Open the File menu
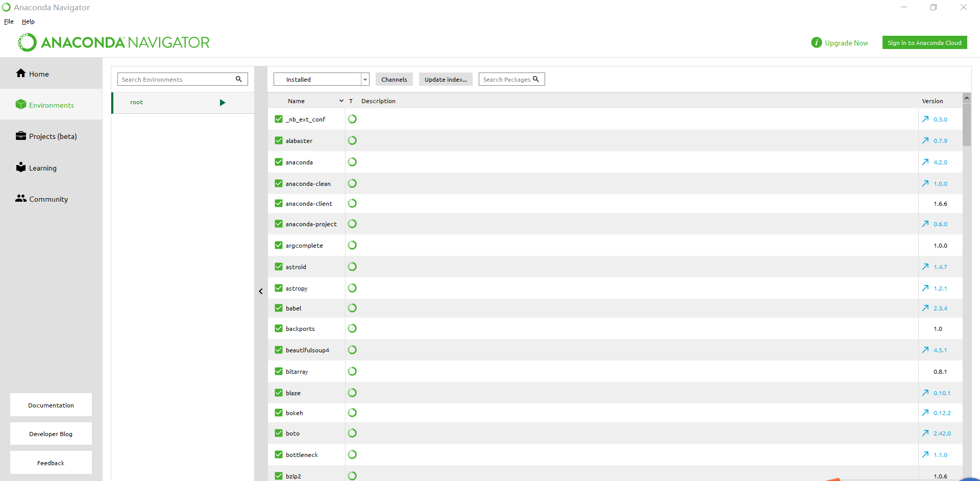 (x=9, y=21)
